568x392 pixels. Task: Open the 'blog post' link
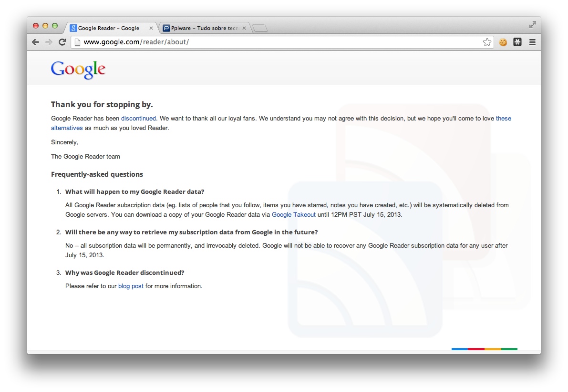tap(131, 286)
